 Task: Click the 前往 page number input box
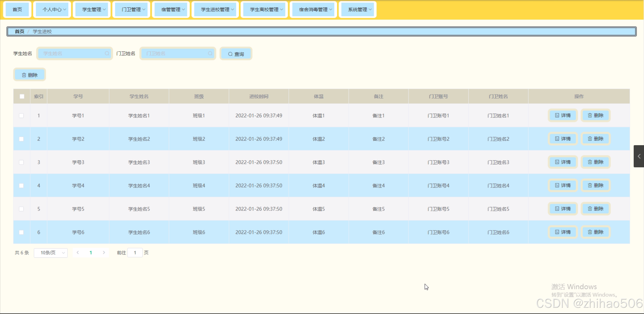[135, 253]
